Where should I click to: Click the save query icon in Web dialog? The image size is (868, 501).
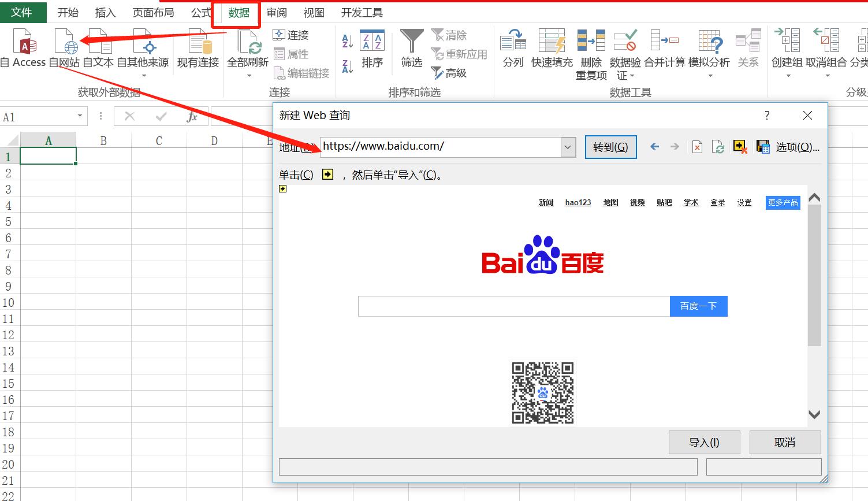click(x=762, y=146)
